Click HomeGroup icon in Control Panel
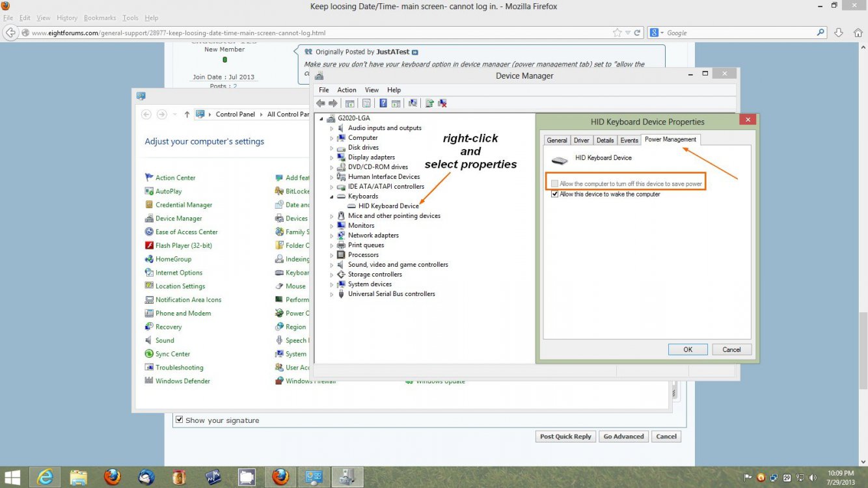Screen dimensions: 868x488 pyautogui.click(x=149, y=259)
